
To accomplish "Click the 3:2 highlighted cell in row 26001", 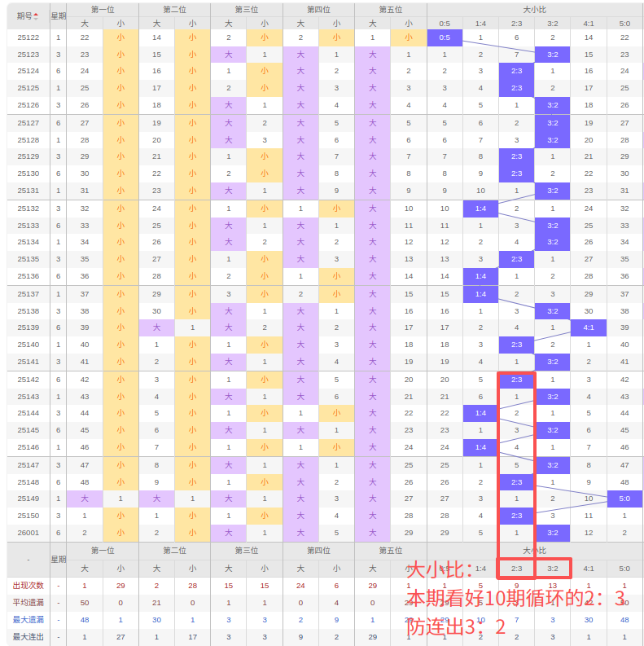I will tap(553, 533).
